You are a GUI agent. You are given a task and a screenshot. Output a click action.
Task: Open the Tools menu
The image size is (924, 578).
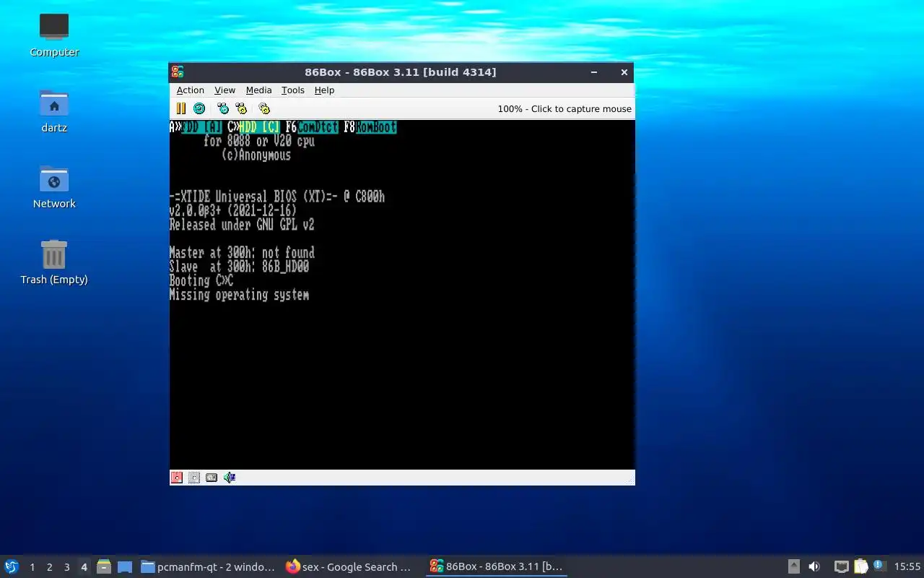point(292,90)
